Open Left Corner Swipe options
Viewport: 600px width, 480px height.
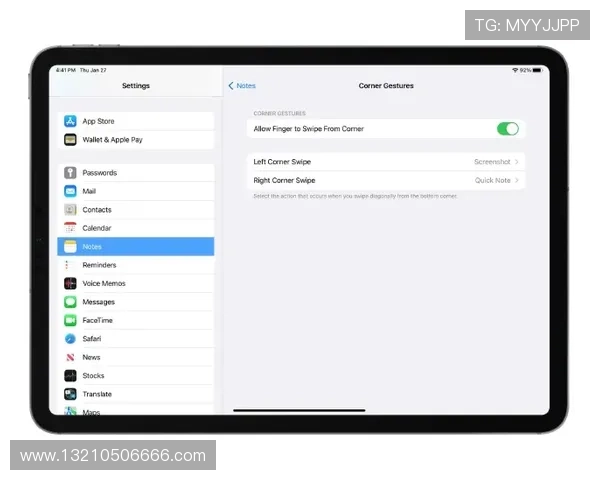coord(385,161)
